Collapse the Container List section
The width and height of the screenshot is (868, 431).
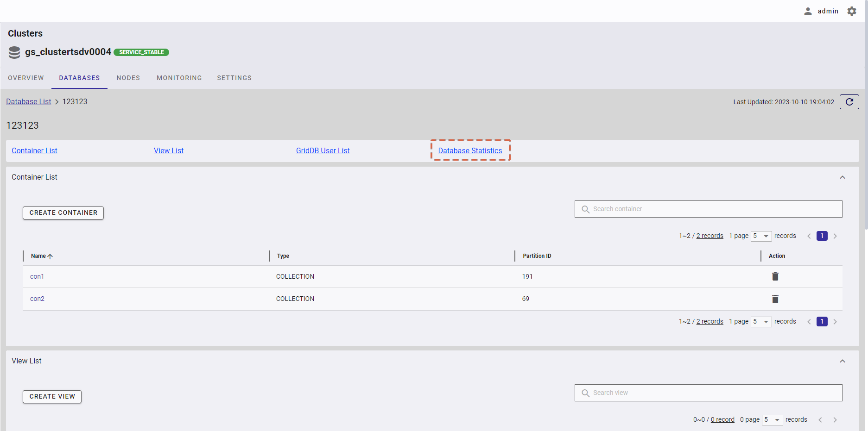[842, 177]
